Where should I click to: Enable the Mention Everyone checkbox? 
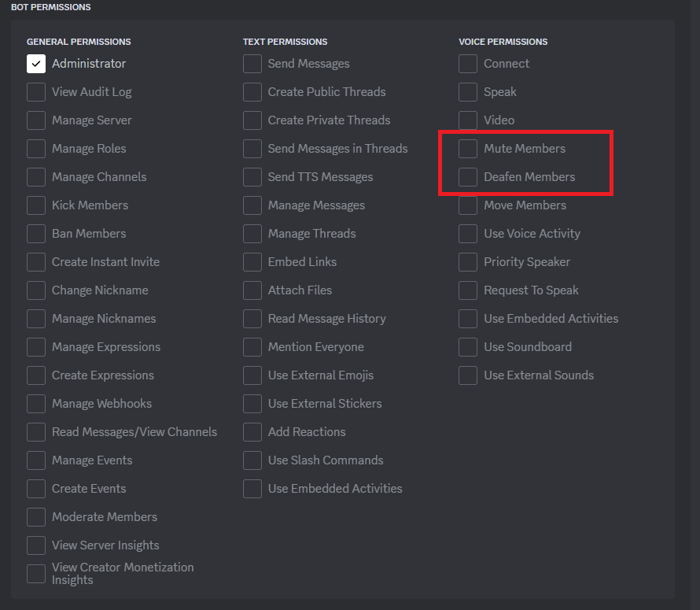click(252, 347)
